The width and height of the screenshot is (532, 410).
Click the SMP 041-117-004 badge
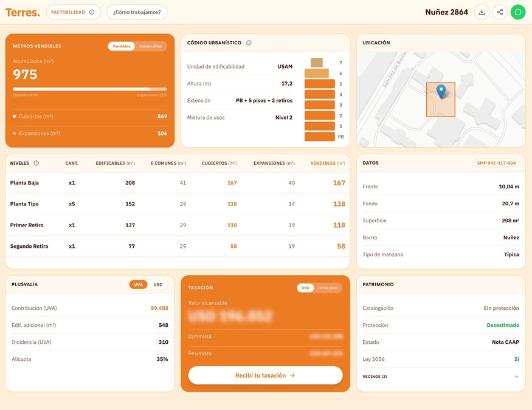[497, 163]
